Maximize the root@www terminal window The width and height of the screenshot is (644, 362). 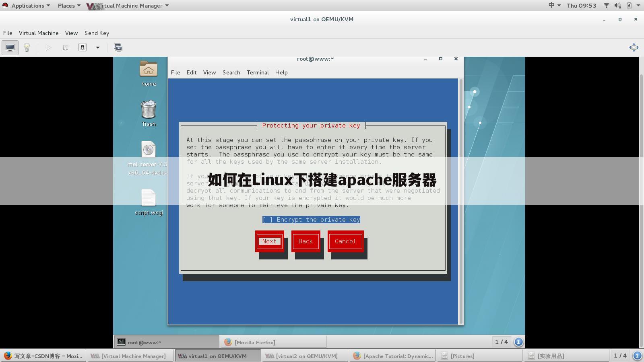(x=441, y=59)
